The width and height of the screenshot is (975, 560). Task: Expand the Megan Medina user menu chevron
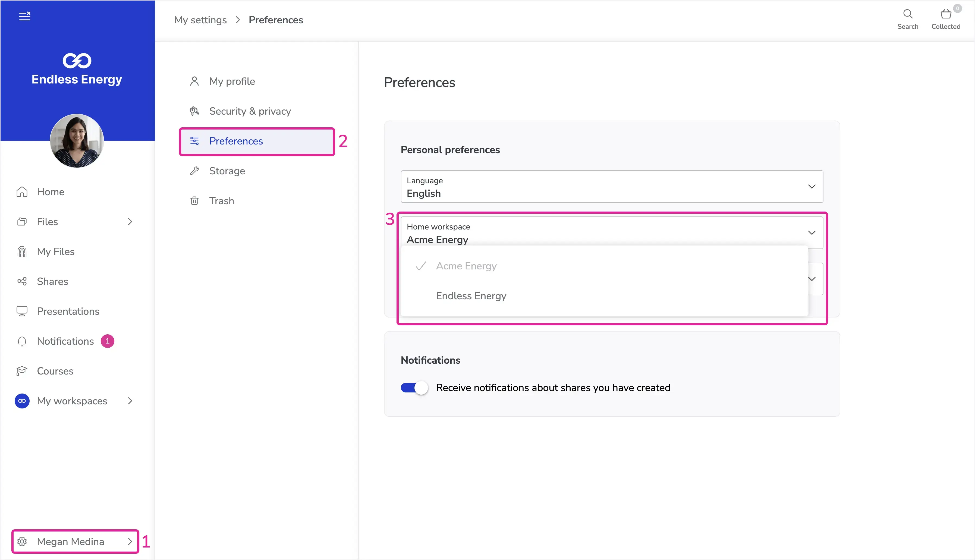130,542
